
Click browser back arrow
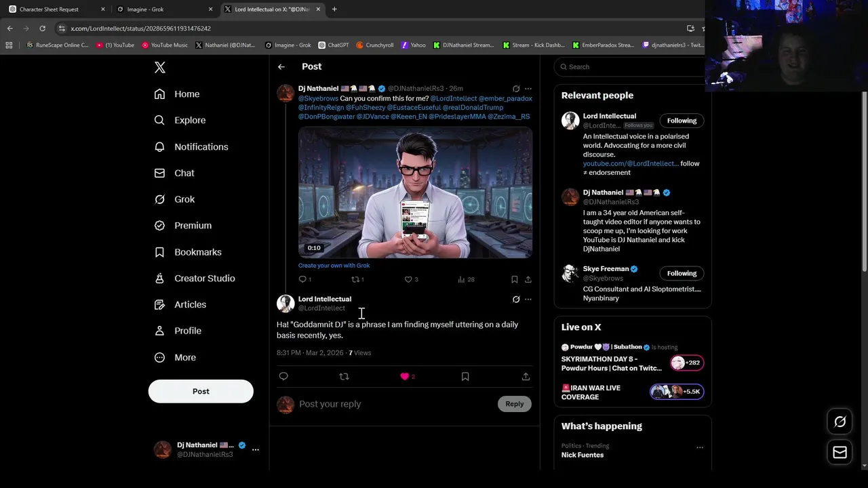[10, 28]
